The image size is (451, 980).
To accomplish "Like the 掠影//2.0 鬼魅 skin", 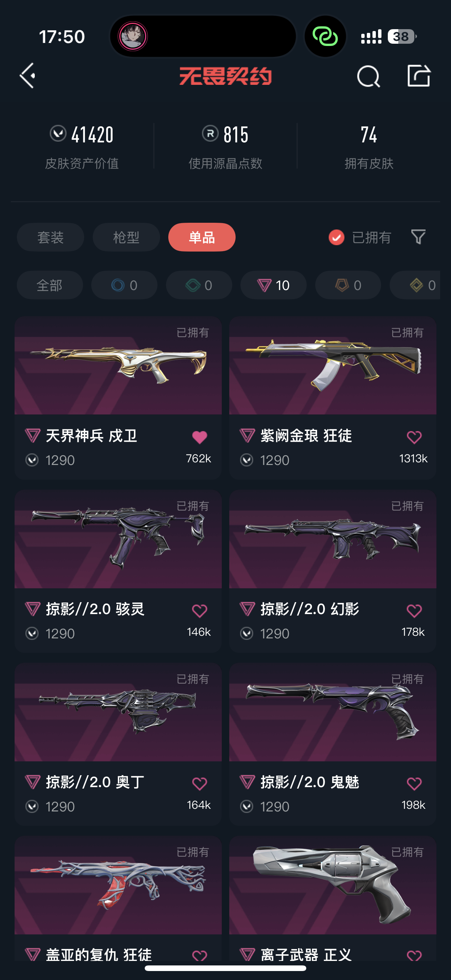I will (414, 783).
